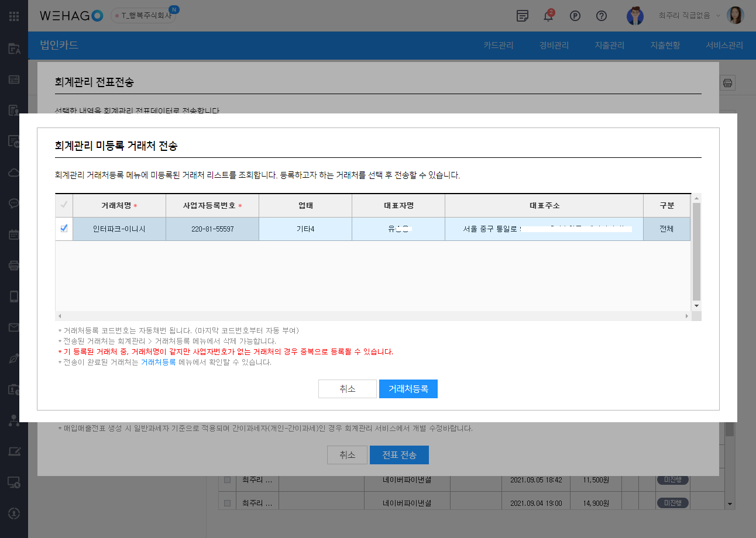Image resolution: width=756 pixels, height=538 pixels.
Task: Follow the blue 거래처등록 menu link
Action: click(x=158, y=363)
